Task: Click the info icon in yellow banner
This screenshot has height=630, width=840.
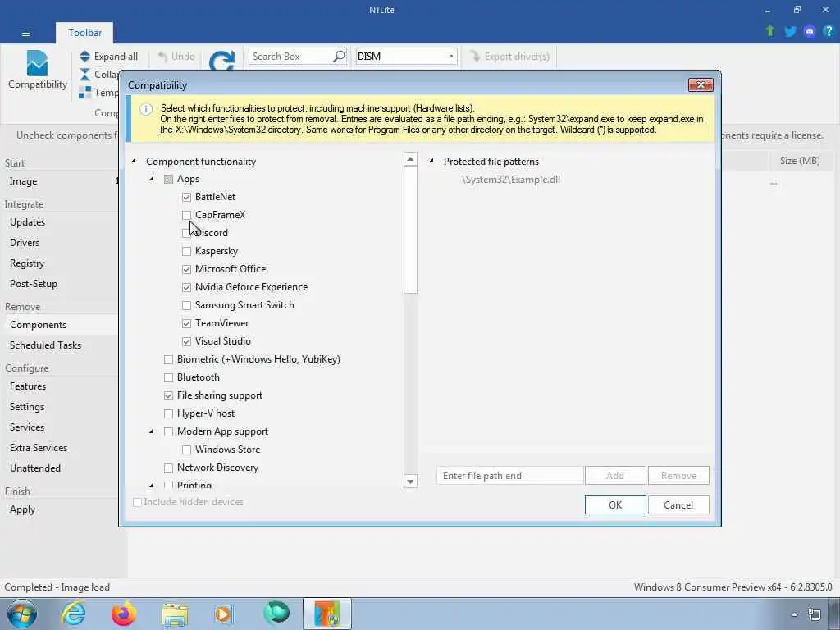Action: [x=146, y=109]
